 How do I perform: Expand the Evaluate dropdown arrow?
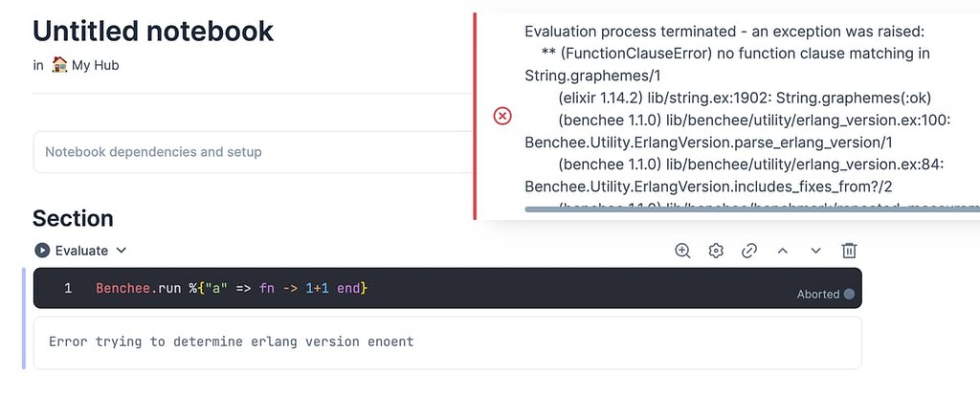(x=122, y=251)
